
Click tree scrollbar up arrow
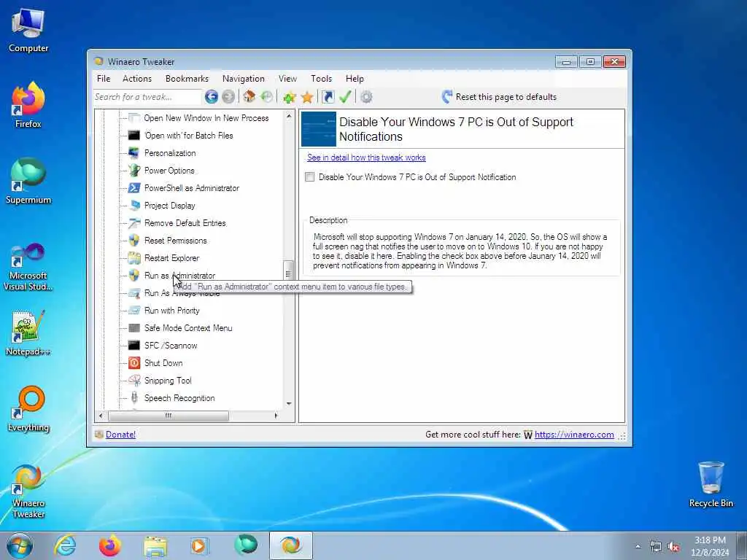[x=289, y=116]
